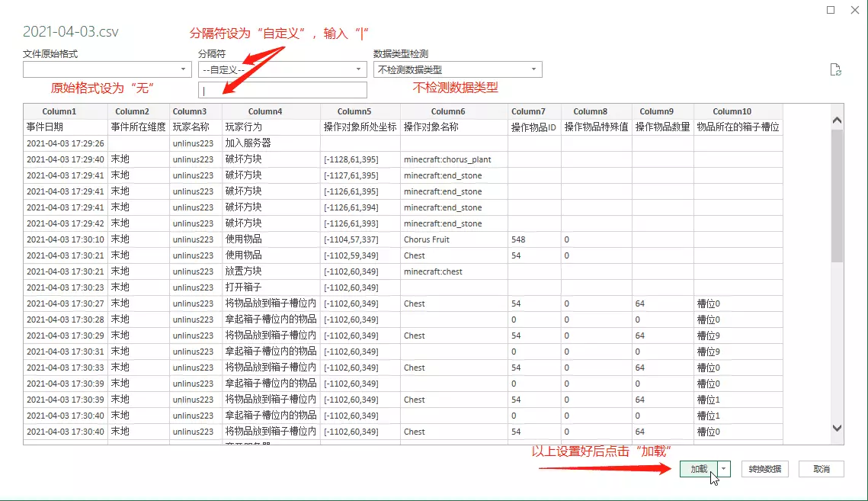Click the scroll down arrow of the preview table
868x501 pixels.
[x=837, y=429]
